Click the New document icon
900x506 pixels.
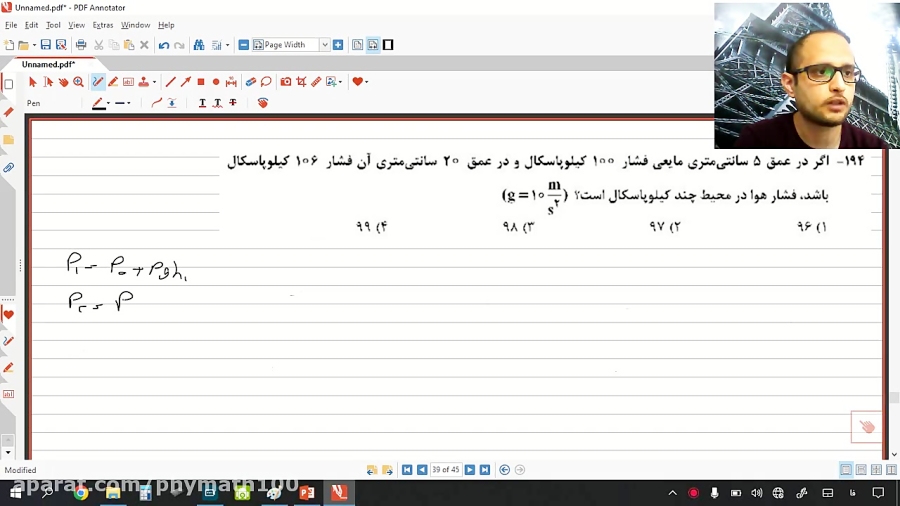point(9,45)
